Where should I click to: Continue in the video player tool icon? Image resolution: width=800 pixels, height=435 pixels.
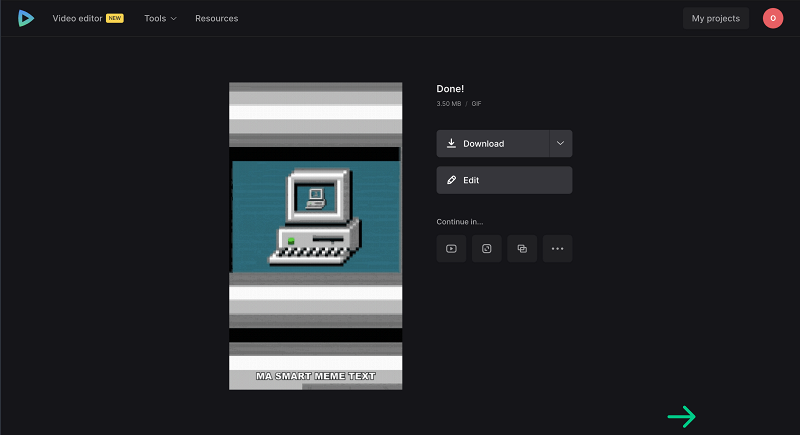[x=451, y=248]
